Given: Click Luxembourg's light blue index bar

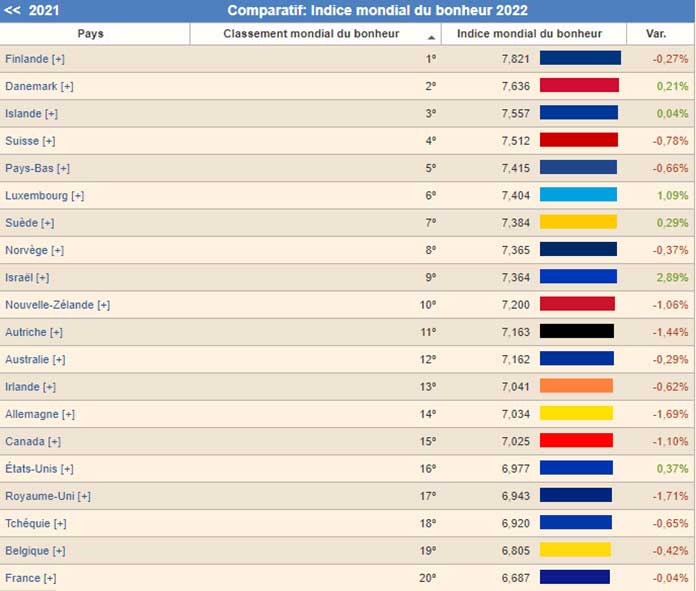Looking at the screenshot, I should tap(578, 194).
